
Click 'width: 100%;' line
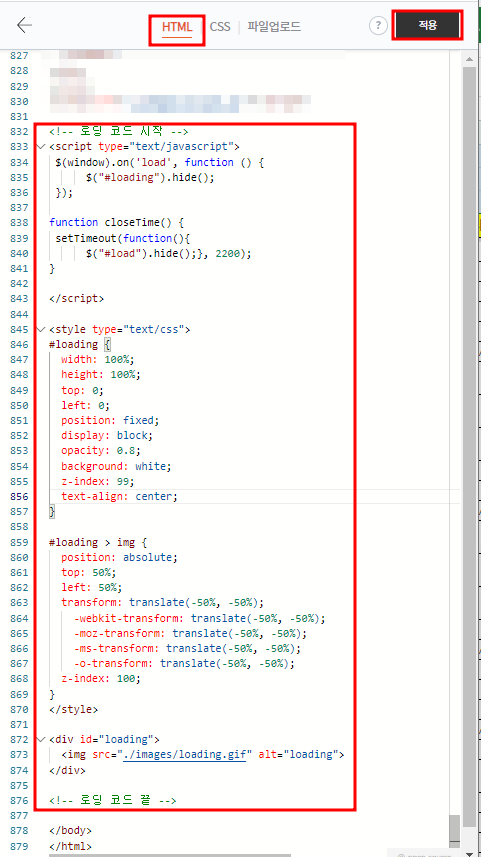click(x=98, y=359)
